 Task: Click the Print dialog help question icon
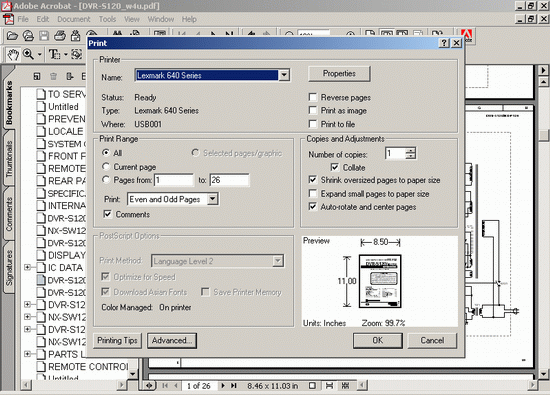tap(444, 43)
